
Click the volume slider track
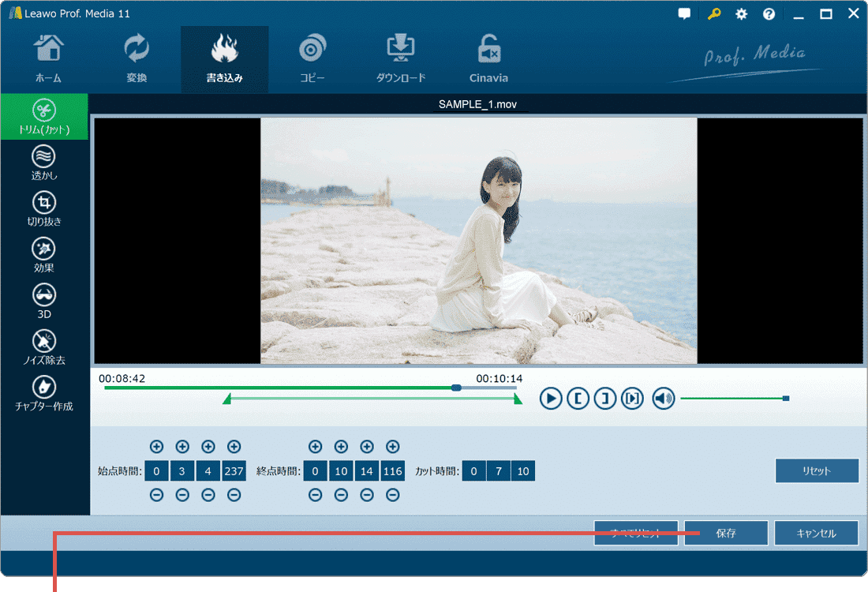(x=730, y=399)
